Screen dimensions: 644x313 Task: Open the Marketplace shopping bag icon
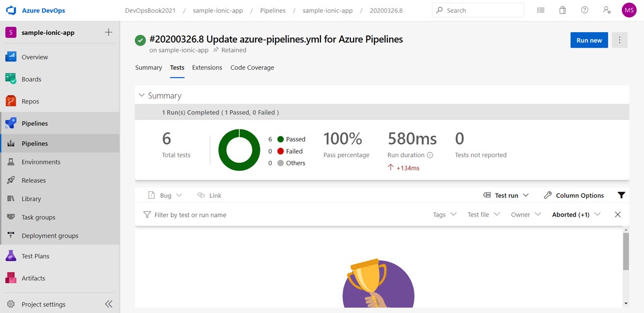[x=562, y=10]
